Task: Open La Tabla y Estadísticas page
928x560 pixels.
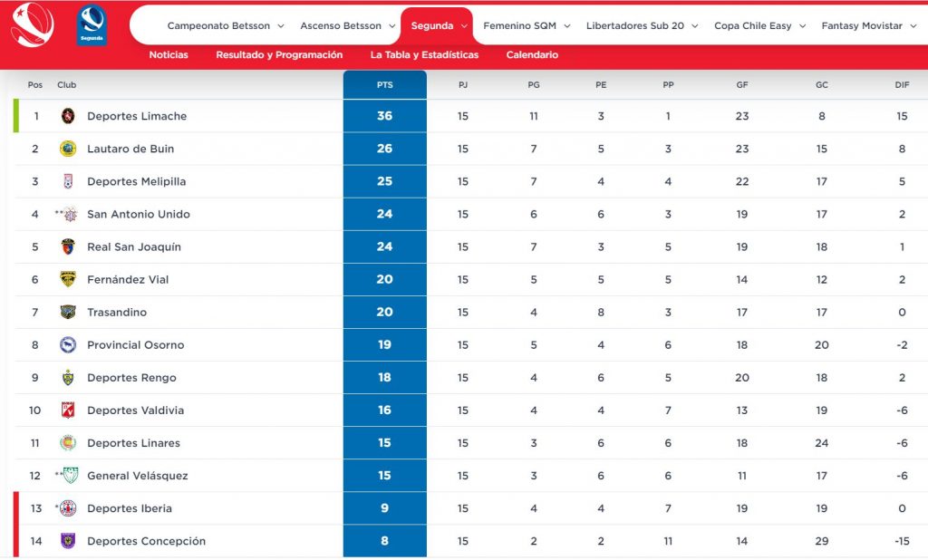Action: (x=424, y=55)
